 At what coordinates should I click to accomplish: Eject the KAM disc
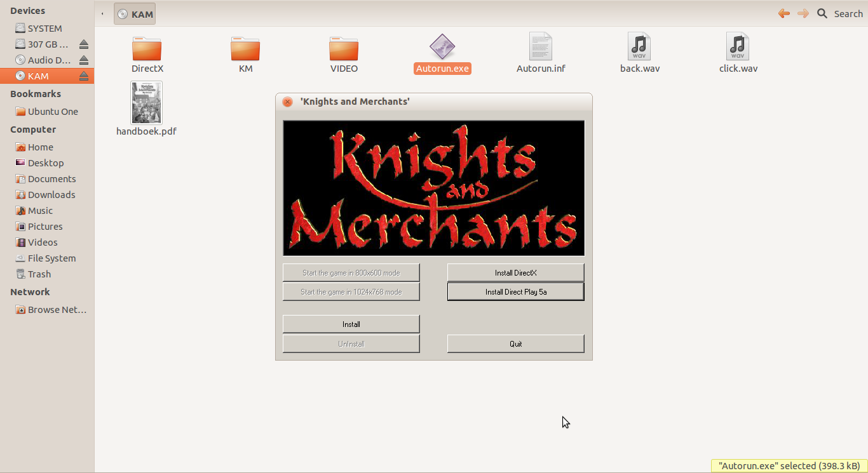[x=84, y=76]
